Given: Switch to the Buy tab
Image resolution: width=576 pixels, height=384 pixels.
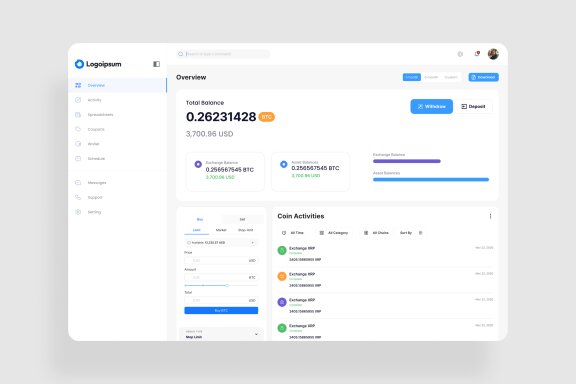Looking at the screenshot, I should coord(200,219).
